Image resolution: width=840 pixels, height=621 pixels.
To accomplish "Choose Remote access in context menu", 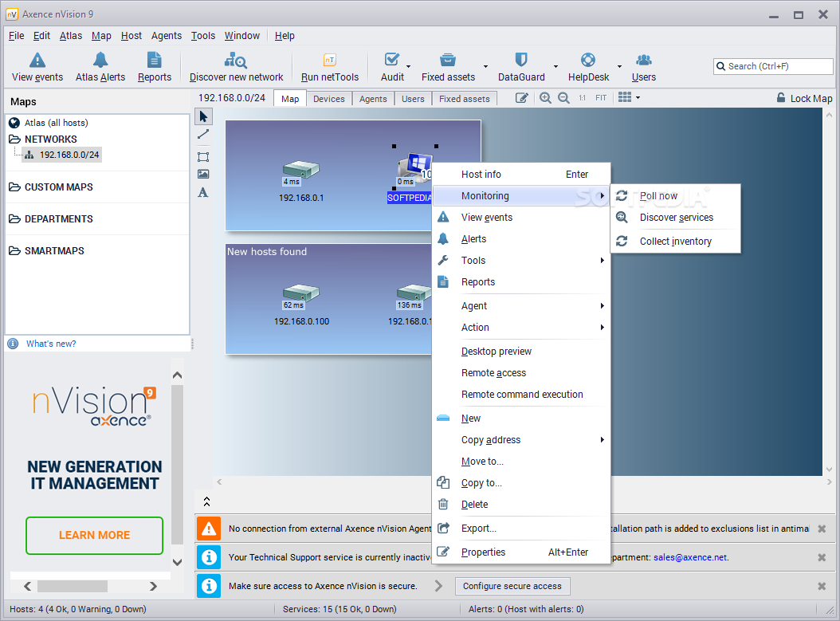I will [x=521, y=373].
